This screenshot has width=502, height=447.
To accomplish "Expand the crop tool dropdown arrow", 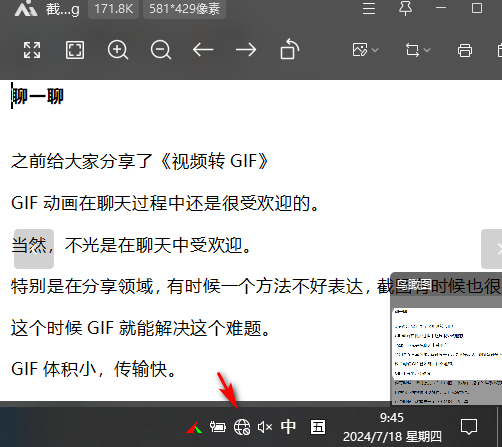I will 427,50.
